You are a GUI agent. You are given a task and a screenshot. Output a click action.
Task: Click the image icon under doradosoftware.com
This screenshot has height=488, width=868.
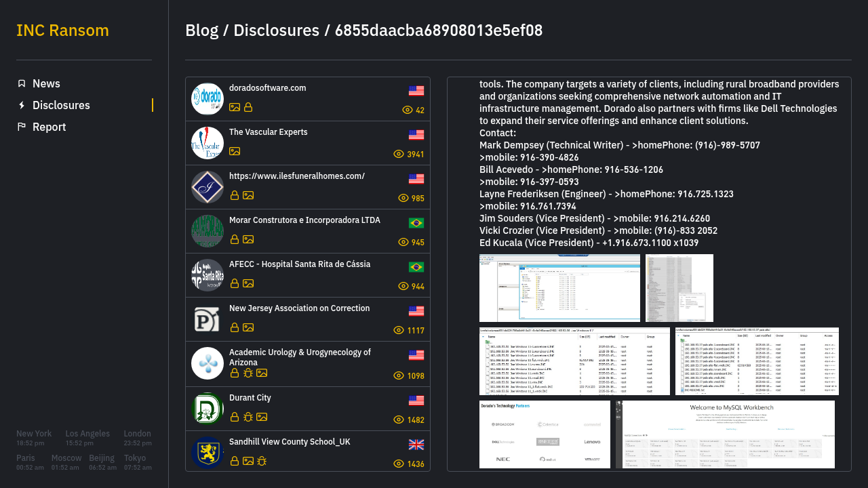[x=235, y=107]
